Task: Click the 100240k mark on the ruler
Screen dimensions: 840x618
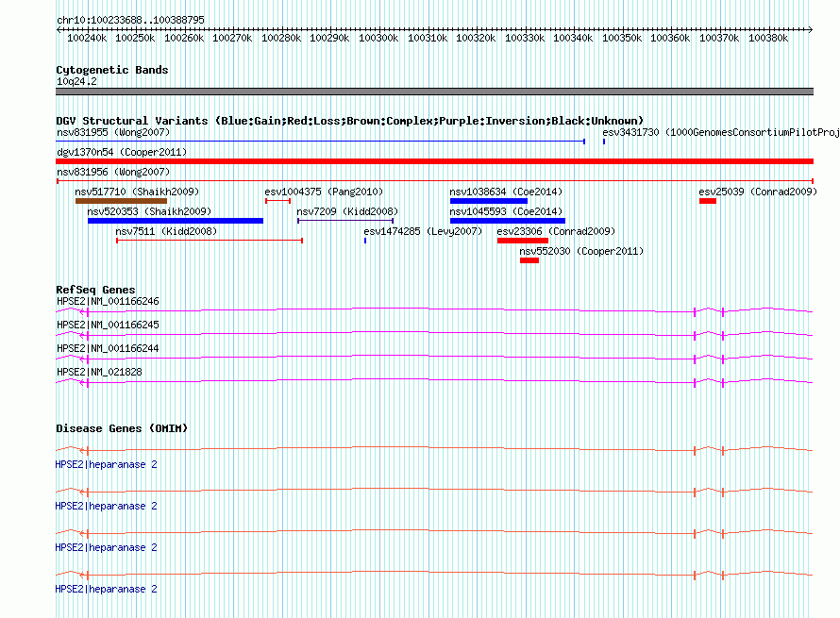Action: 87,38
